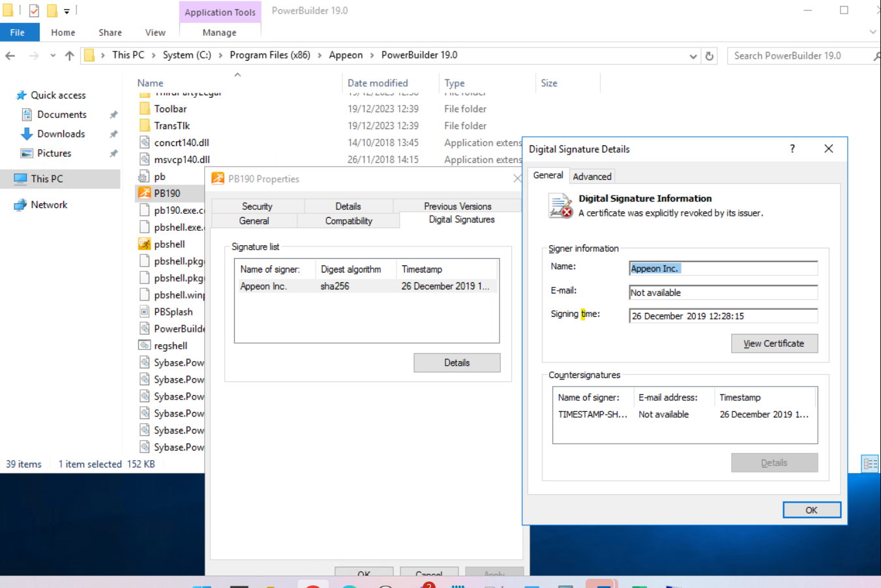Click the Back arrow navigation icon
The width and height of the screenshot is (881, 588).
click(x=10, y=56)
